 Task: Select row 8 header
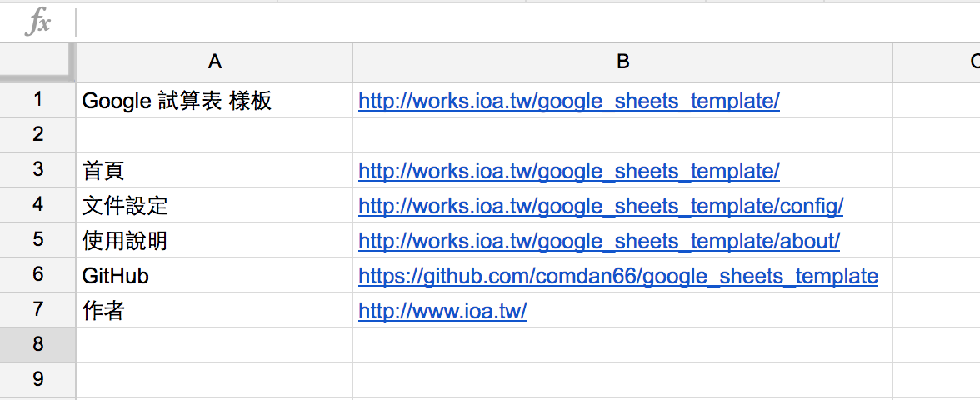[37, 344]
